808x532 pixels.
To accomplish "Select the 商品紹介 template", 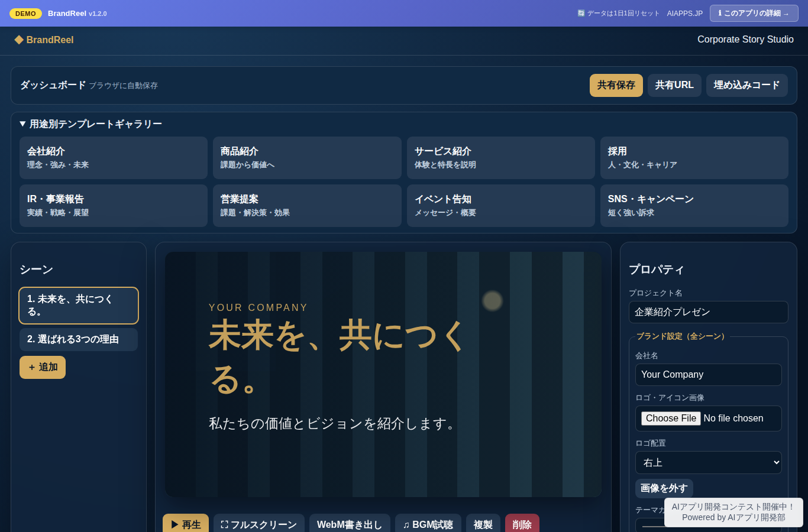I will point(307,158).
